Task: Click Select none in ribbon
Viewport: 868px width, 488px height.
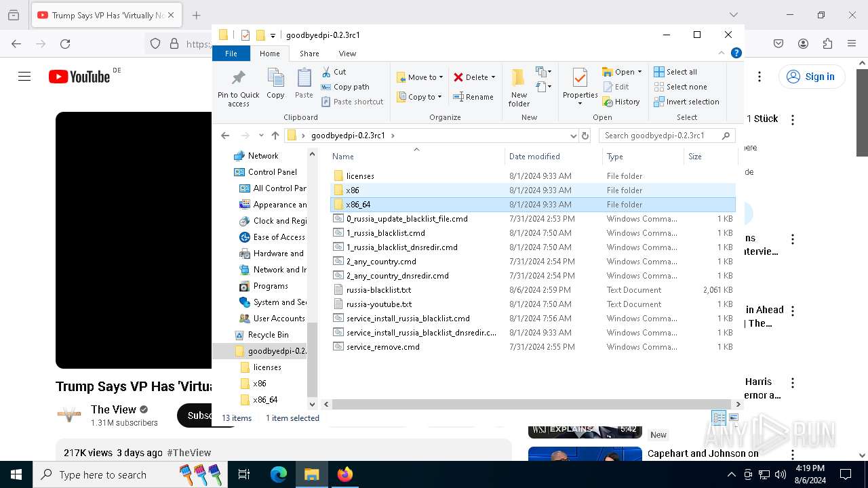Action: click(680, 87)
